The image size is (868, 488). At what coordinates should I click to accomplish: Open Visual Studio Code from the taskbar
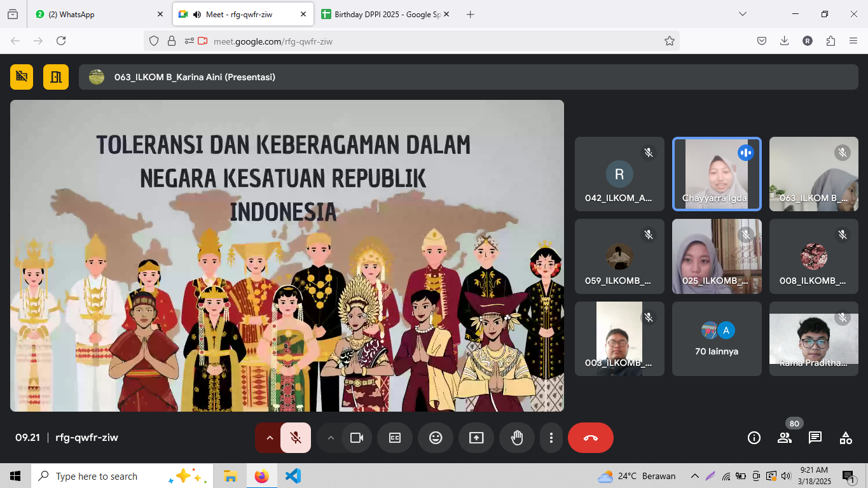click(293, 476)
